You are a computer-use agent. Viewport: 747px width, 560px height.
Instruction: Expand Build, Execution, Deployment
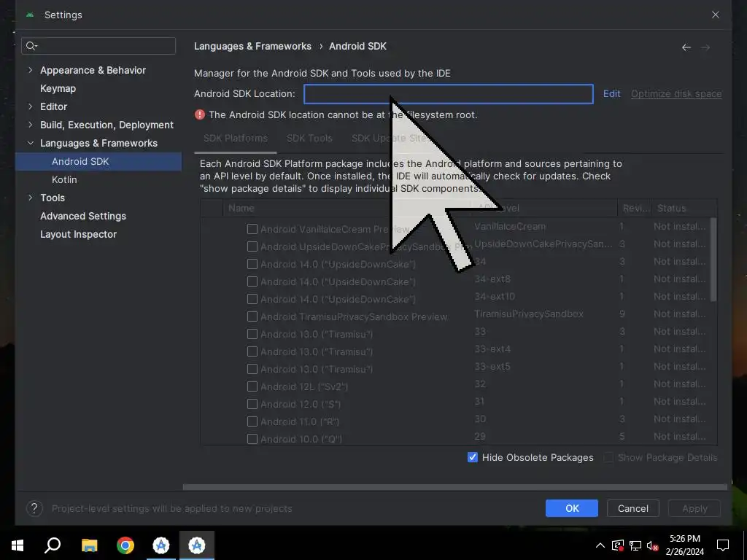31,125
